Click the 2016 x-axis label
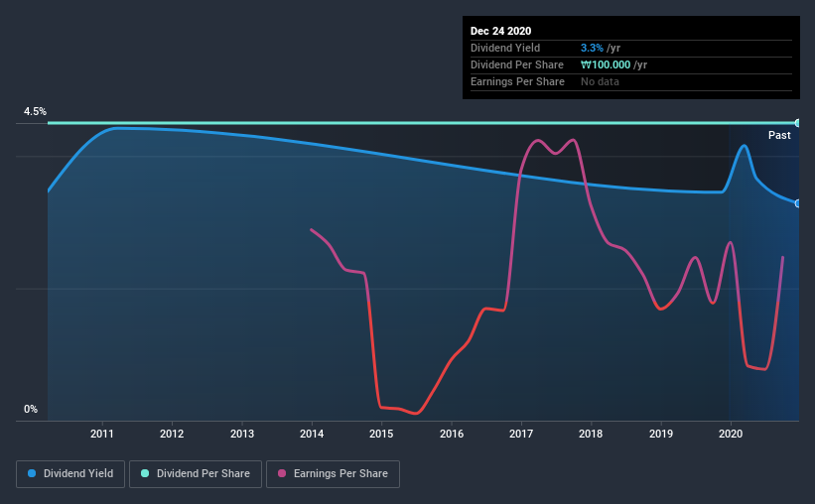This screenshot has width=815, height=504. click(452, 434)
